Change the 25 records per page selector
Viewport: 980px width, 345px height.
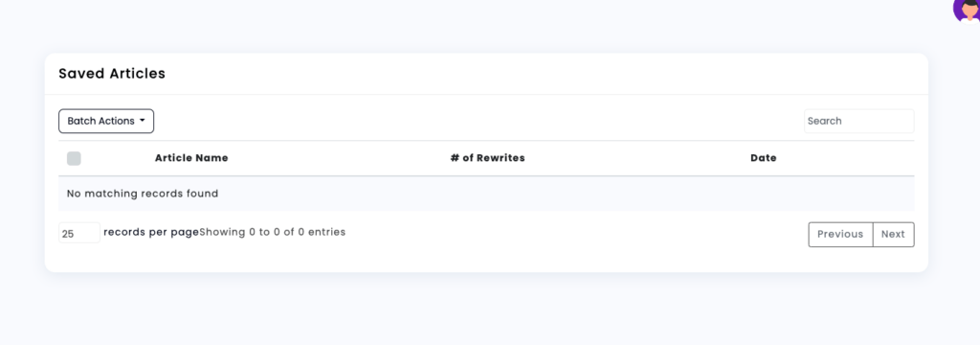79,233
